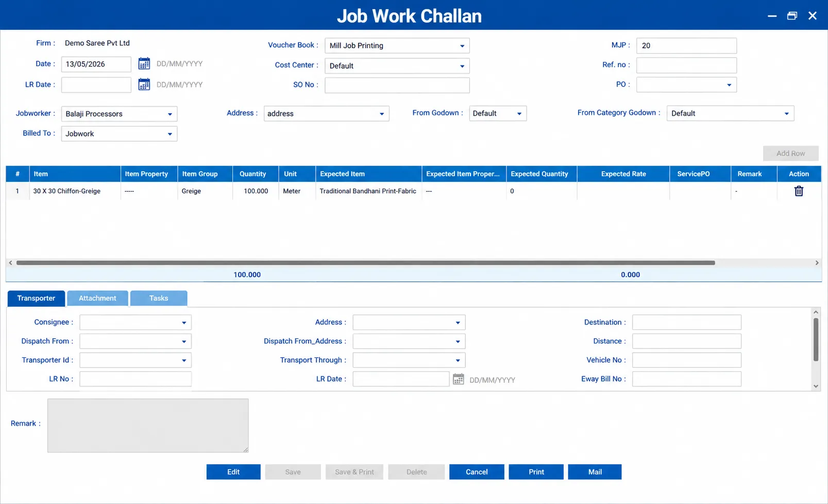The height and width of the screenshot is (504, 828).
Task: Expand the Dispatch From_Address dropdown
Action: tap(409, 341)
